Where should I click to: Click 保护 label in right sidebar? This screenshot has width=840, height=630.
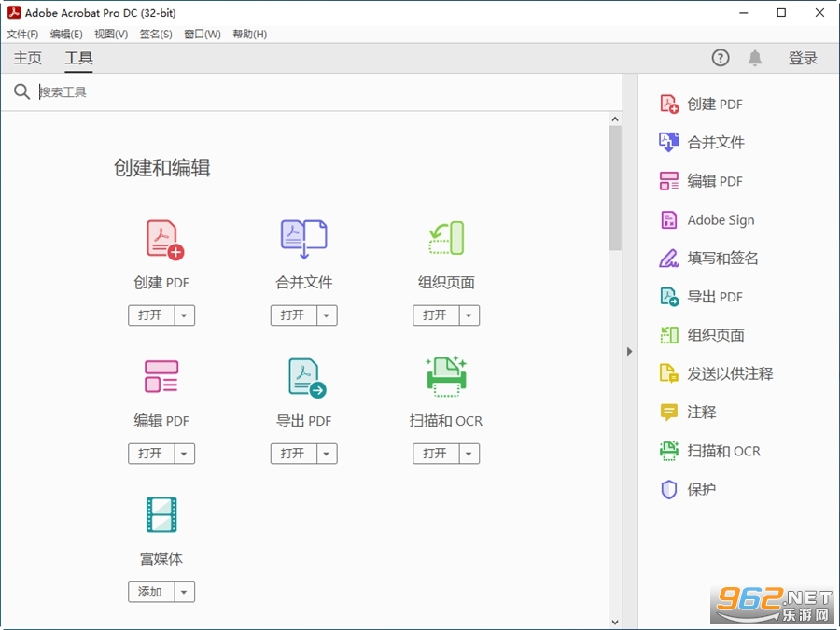(x=701, y=490)
